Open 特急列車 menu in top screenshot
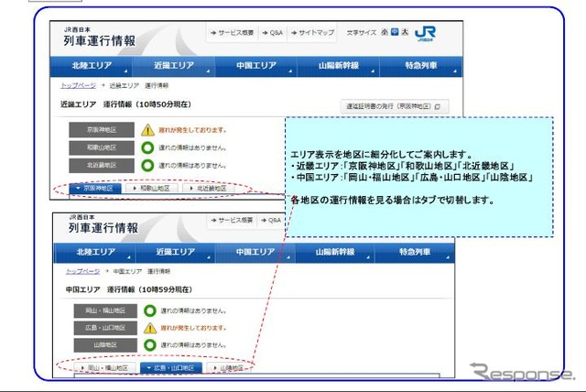 (421, 66)
